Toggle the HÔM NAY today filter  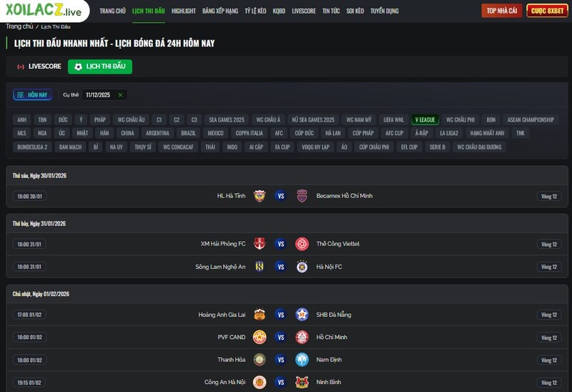coord(32,95)
